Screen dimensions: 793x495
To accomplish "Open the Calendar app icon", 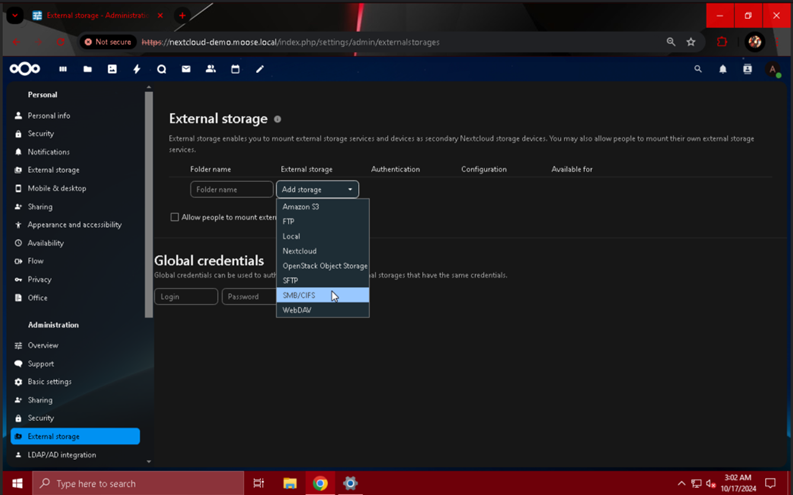I will click(235, 69).
